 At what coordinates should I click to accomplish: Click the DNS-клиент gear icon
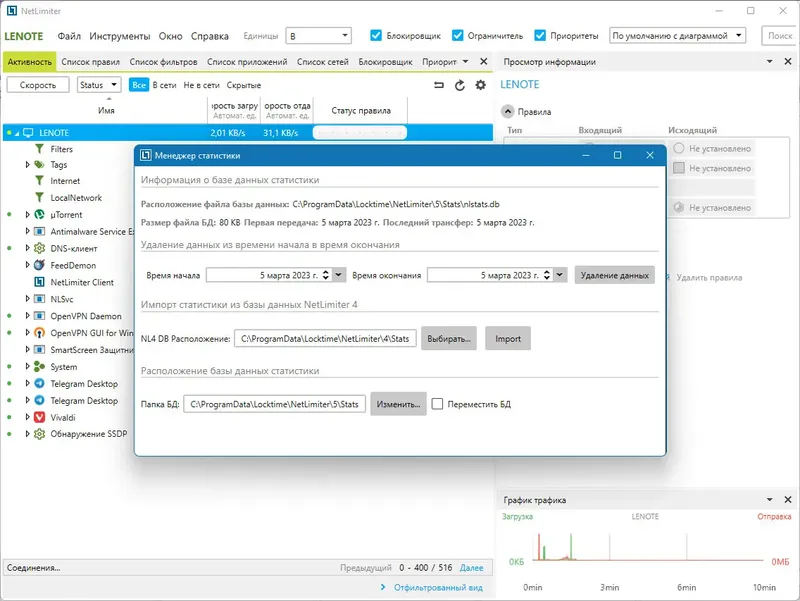coord(39,248)
